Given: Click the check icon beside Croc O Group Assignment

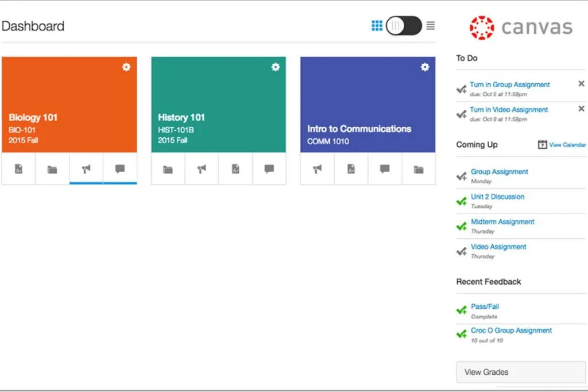Looking at the screenshot, I should [x=462, y=334].
